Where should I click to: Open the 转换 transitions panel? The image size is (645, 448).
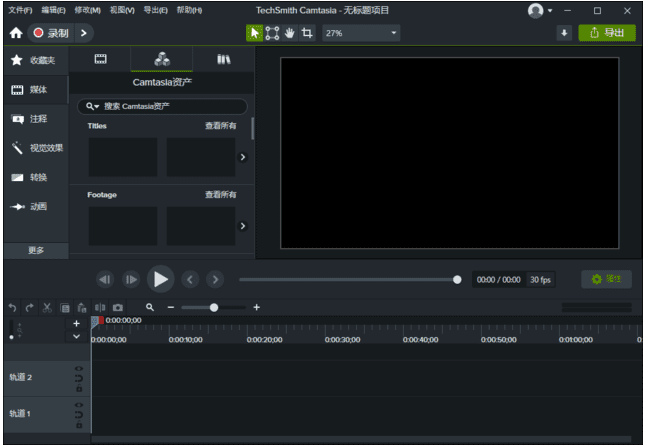36,177
